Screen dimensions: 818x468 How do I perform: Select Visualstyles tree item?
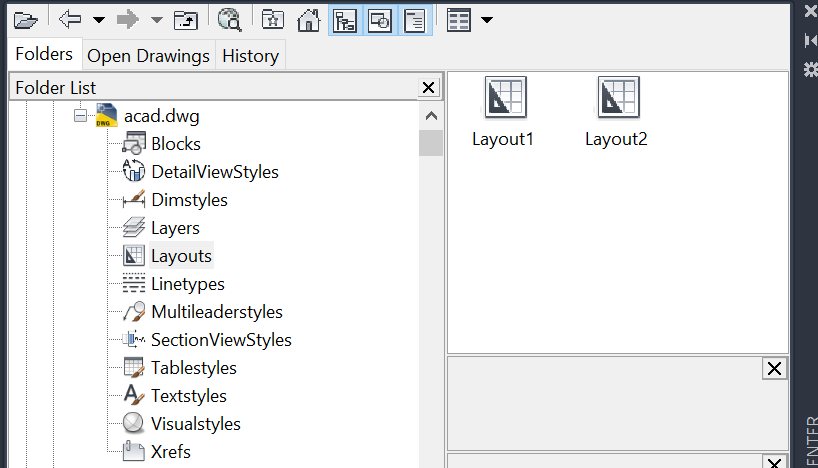coord(196,424)
